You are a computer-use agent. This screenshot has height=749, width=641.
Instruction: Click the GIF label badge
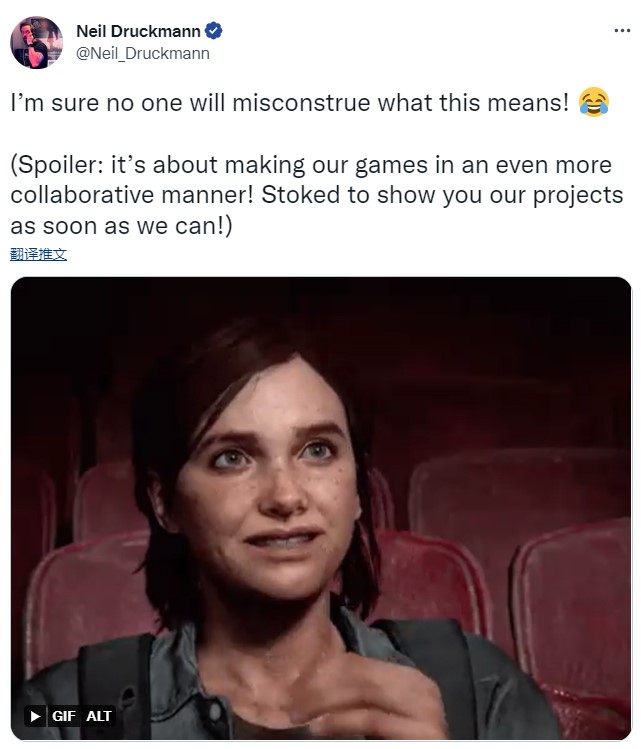(x=64, y=715)
